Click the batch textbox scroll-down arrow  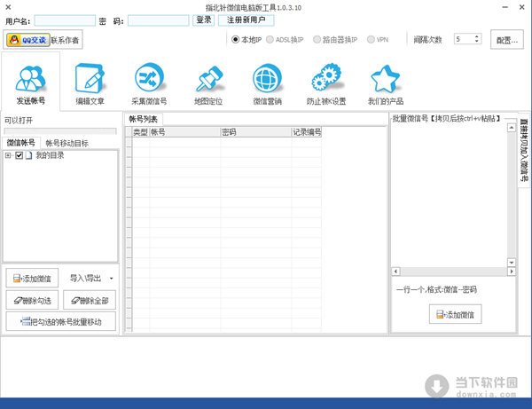click(512, 263)
